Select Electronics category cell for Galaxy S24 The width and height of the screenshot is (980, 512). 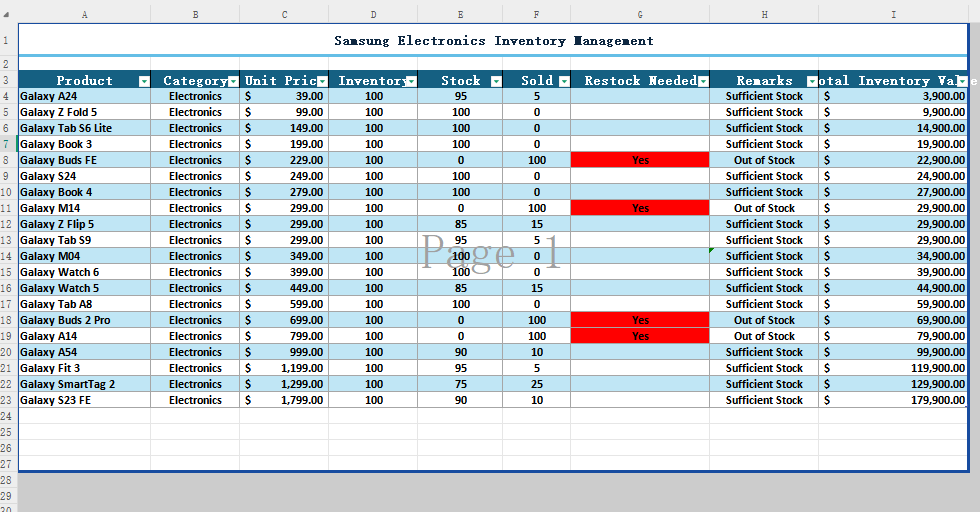[x=195, y=176]
